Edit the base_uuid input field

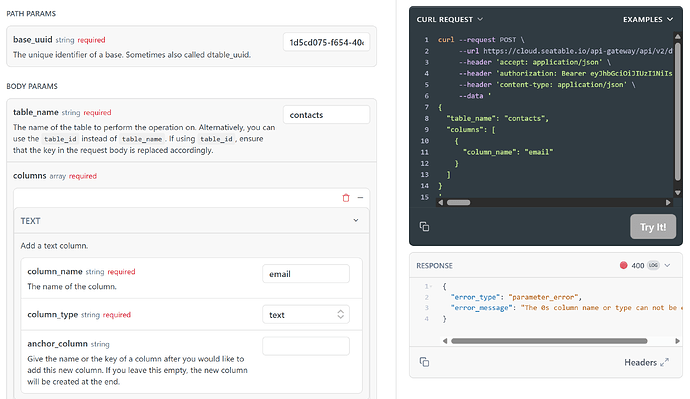(x=327, y=42)
